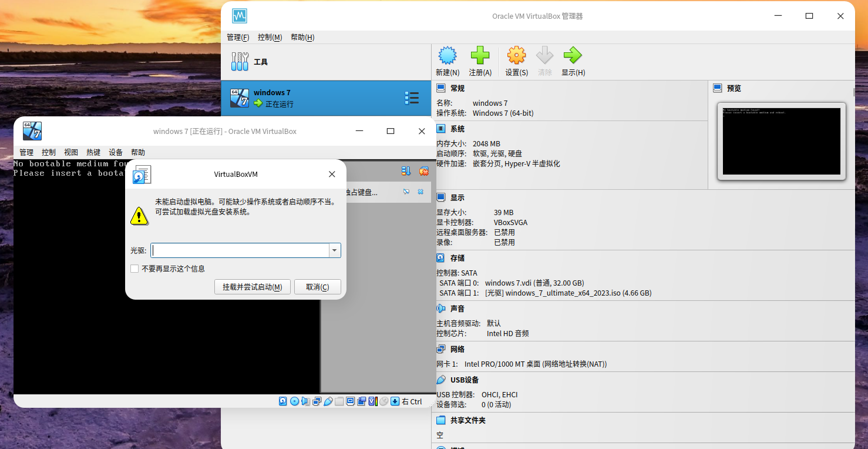
Task: Click the network indicator in the VM status bar
Action: tap(317, 401)
